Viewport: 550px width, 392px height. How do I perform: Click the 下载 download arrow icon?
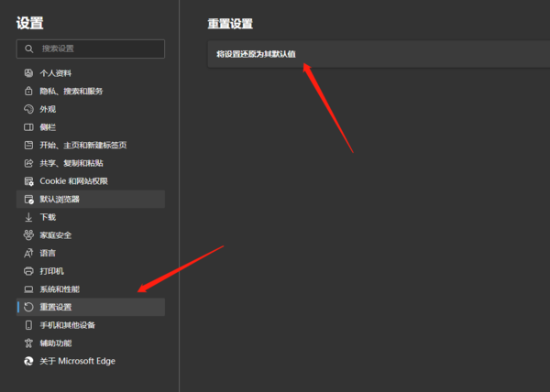click(x=28, y=217)
